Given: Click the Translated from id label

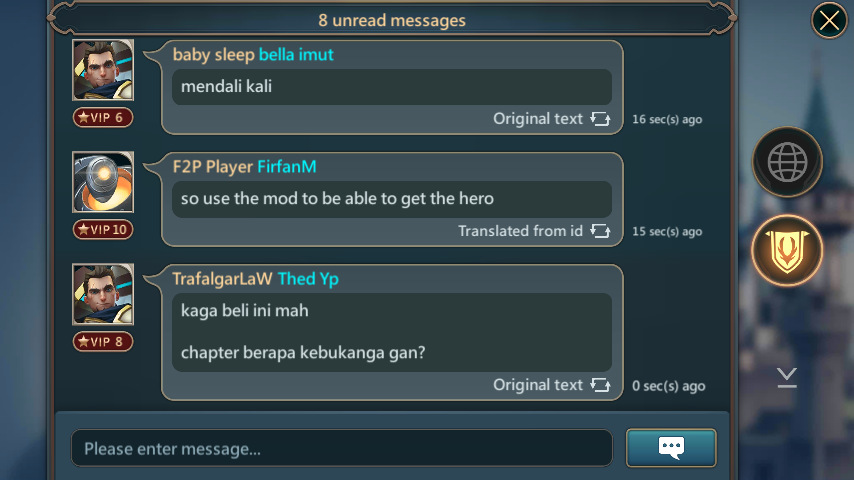Looking at the screenshot, I should (x=520, y=231).
